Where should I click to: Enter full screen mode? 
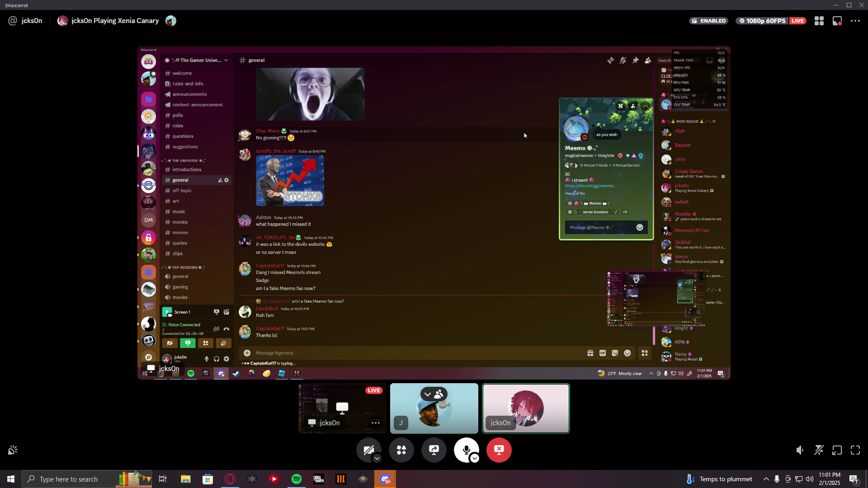855,450
